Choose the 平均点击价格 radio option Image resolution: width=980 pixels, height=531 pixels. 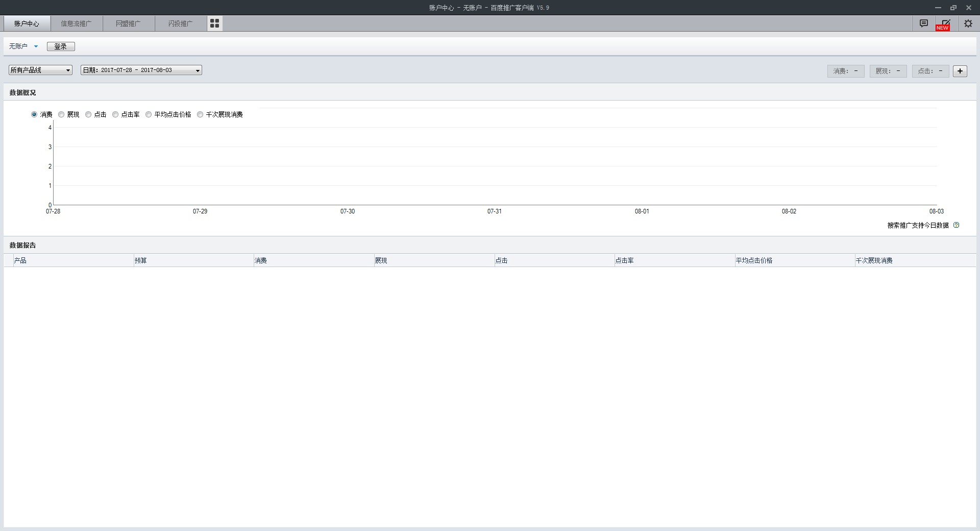tap(149, 114)
